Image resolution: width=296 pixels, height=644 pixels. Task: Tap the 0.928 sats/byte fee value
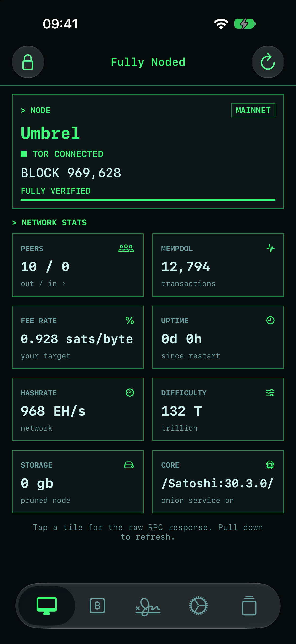click(77, 339)
